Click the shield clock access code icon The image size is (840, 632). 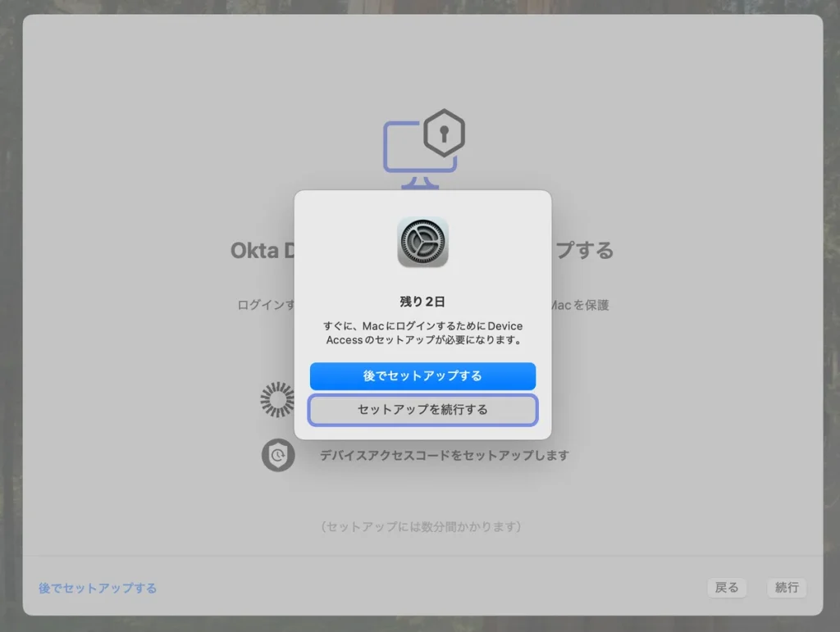click(x=277, y=455)
